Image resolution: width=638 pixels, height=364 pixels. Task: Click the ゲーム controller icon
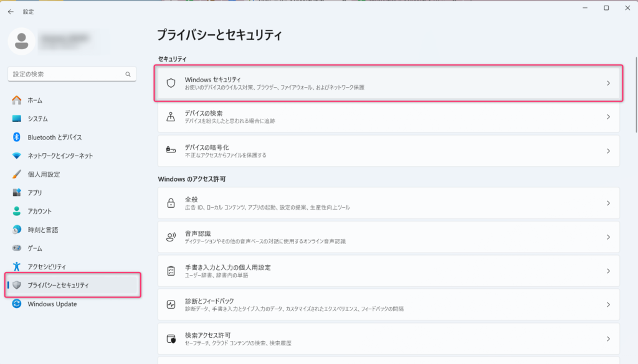[17, 248]
